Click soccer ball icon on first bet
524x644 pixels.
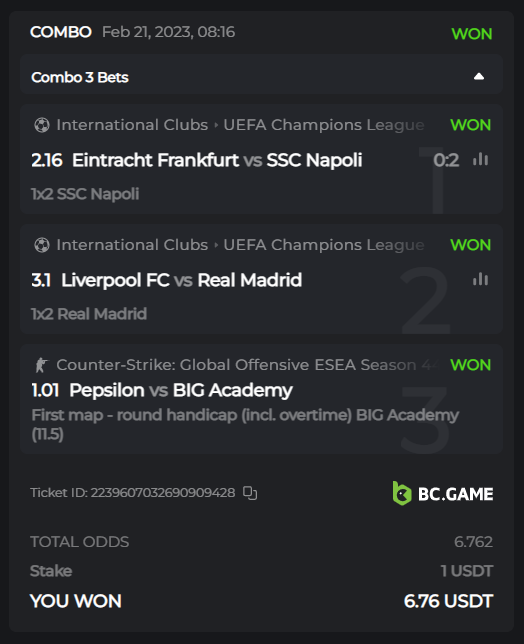[x=42, y=125]
